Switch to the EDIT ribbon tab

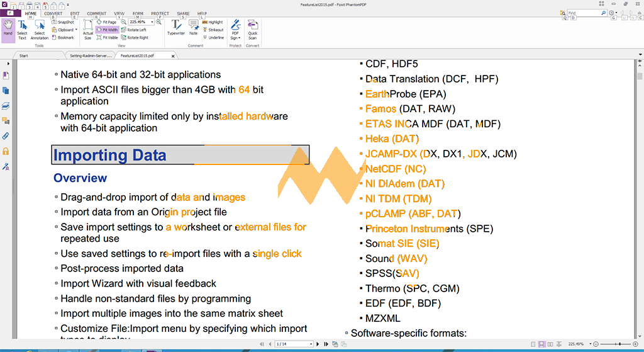[75, 14]
